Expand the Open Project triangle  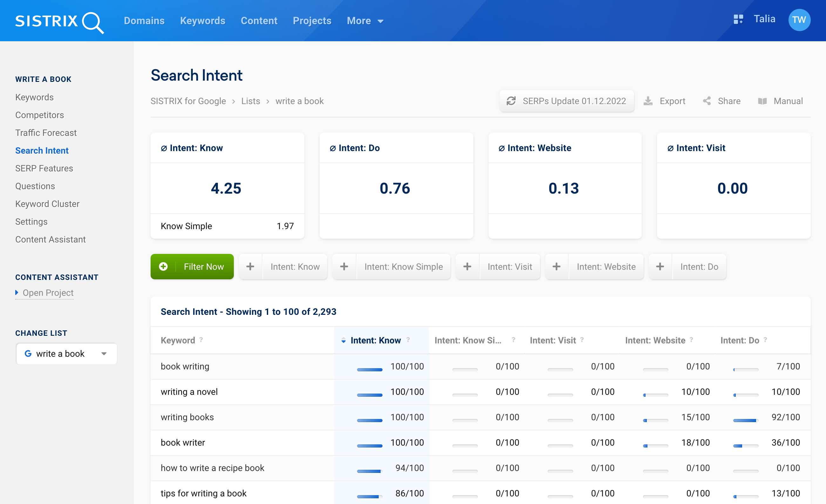coord(17,292)
